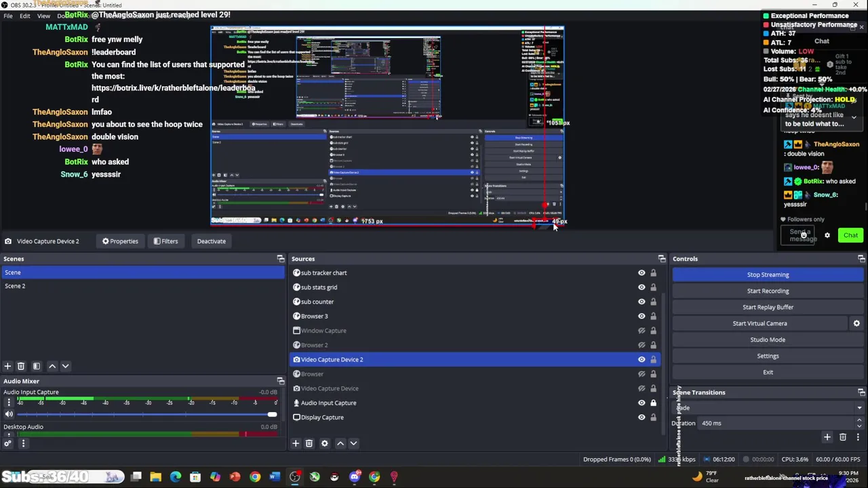Pop out the Scenes dock
Viewport: 868px width, 488px height.
coord(281,259)
